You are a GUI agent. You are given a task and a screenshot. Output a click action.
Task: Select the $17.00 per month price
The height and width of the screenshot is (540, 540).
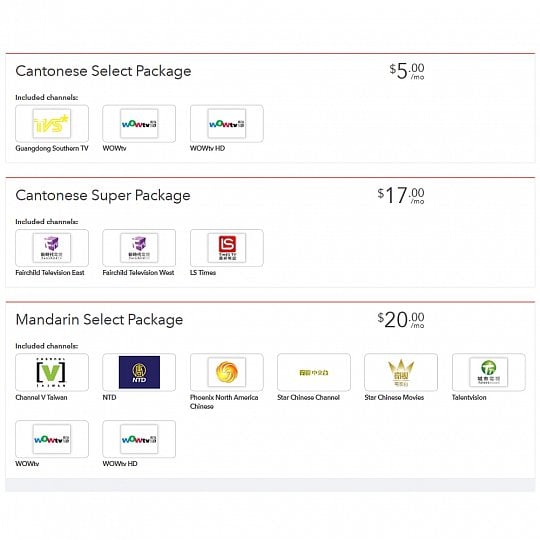coord(401,196)
